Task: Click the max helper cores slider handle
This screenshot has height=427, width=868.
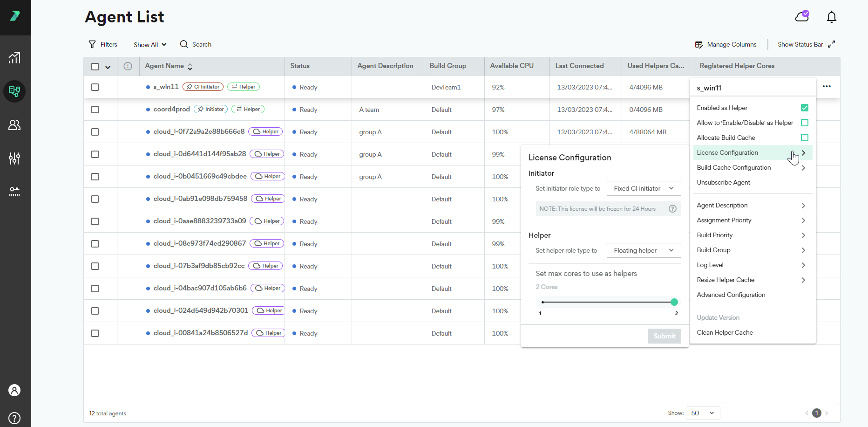Action: coord(674,302)
